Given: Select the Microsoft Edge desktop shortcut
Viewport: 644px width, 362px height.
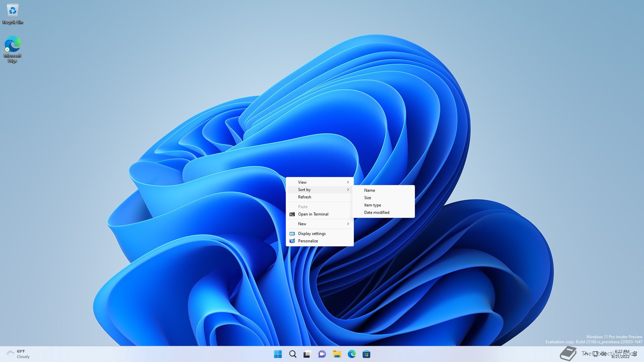Looking at the screenshot, I should (x=13, y=49).
